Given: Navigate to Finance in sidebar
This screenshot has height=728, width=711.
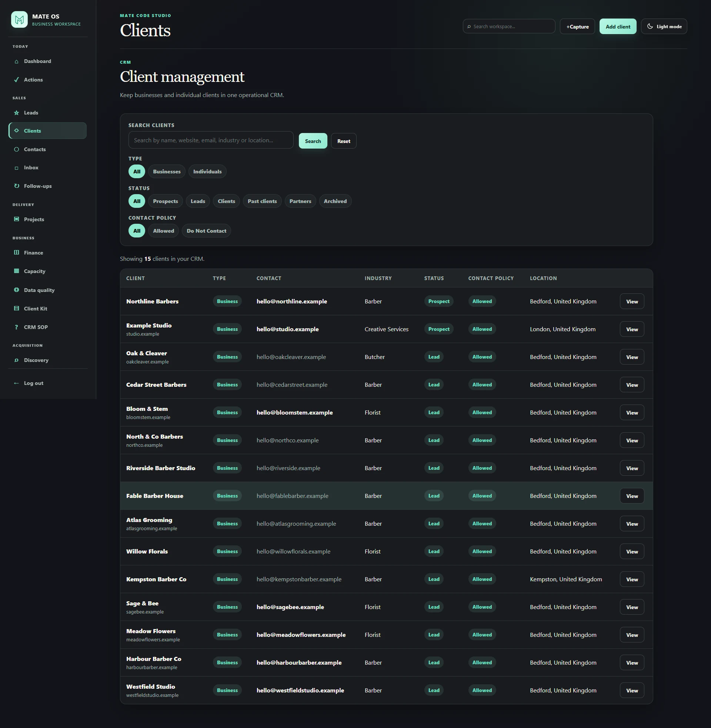Looking at the screenshot, I should point(47,253).
